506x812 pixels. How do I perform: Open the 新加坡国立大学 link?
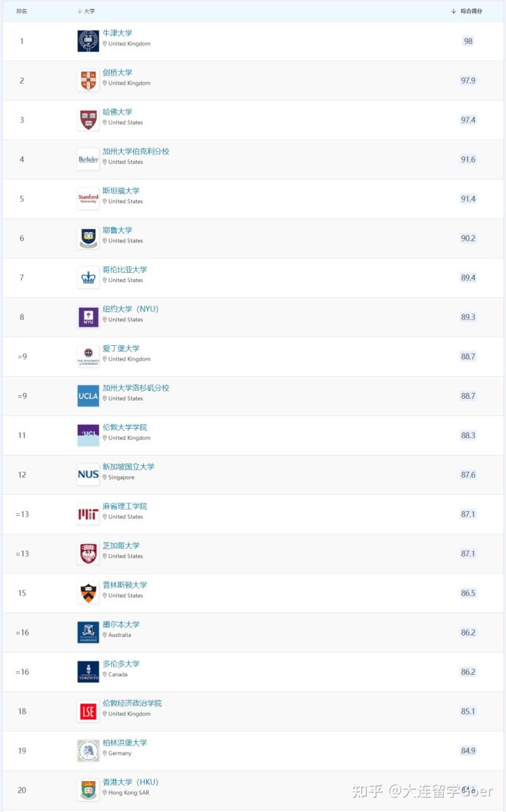129,466
